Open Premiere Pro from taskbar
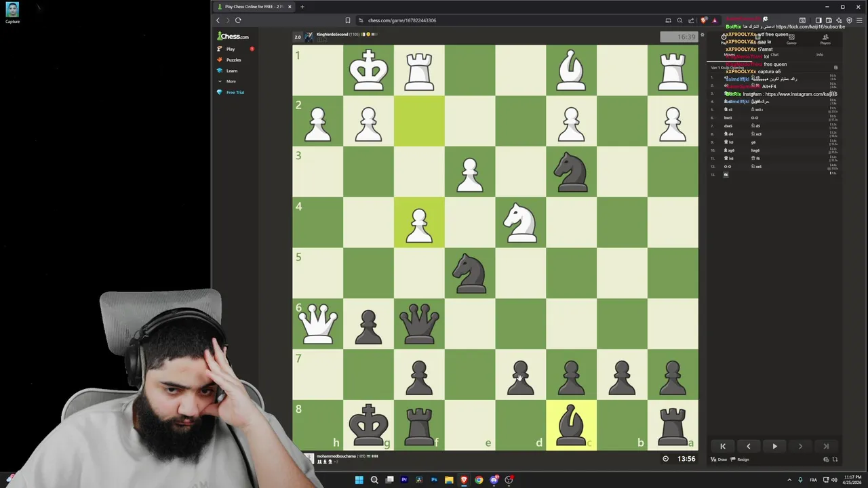The height and width of the screenshot is (488, 868). [404, 480]
